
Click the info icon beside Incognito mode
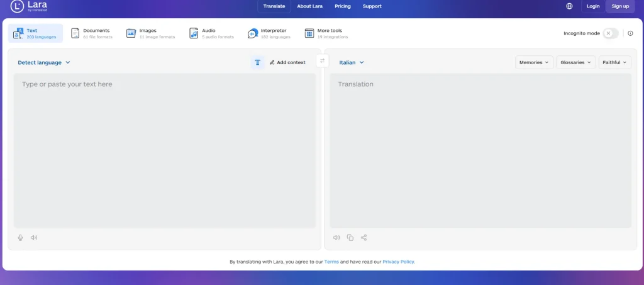[630, 33]
